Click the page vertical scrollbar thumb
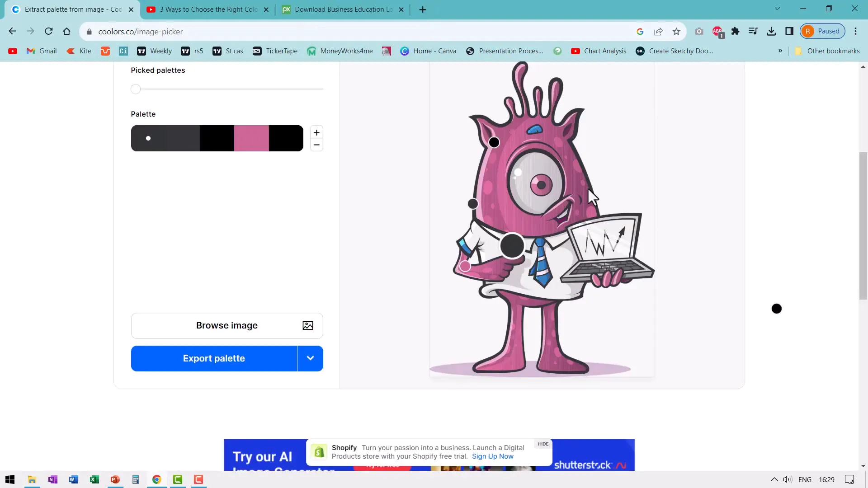Image resolution: width=868 pixels, height=488 pixels. click(863, 226)
